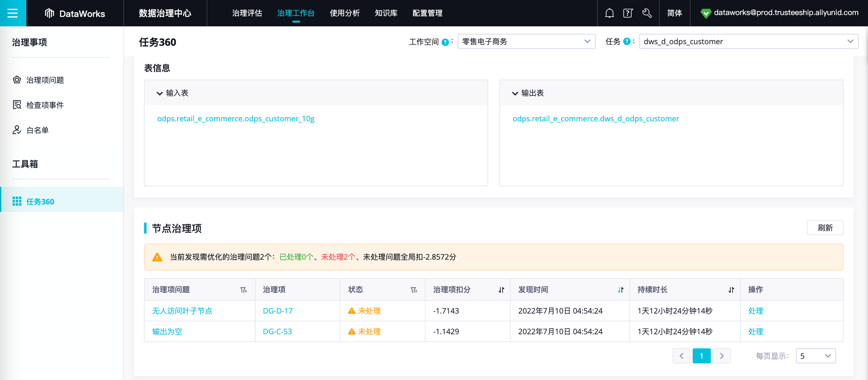Open output table dws_d_odps_customer link
Screen dimensions: 868x380
[x=596, y=119]
